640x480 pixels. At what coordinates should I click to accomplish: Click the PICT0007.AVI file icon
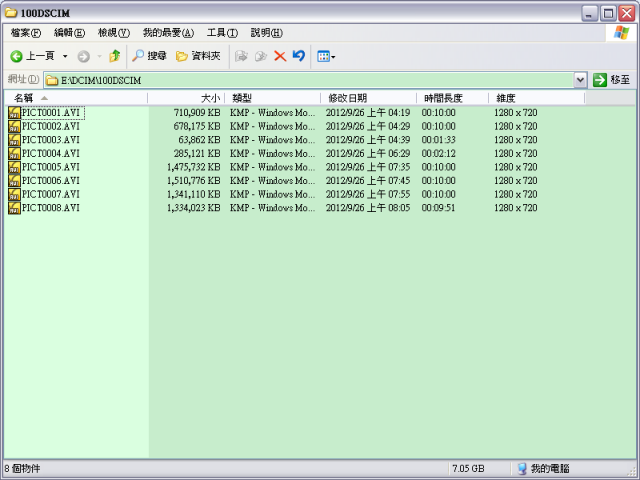click(14, 194)
